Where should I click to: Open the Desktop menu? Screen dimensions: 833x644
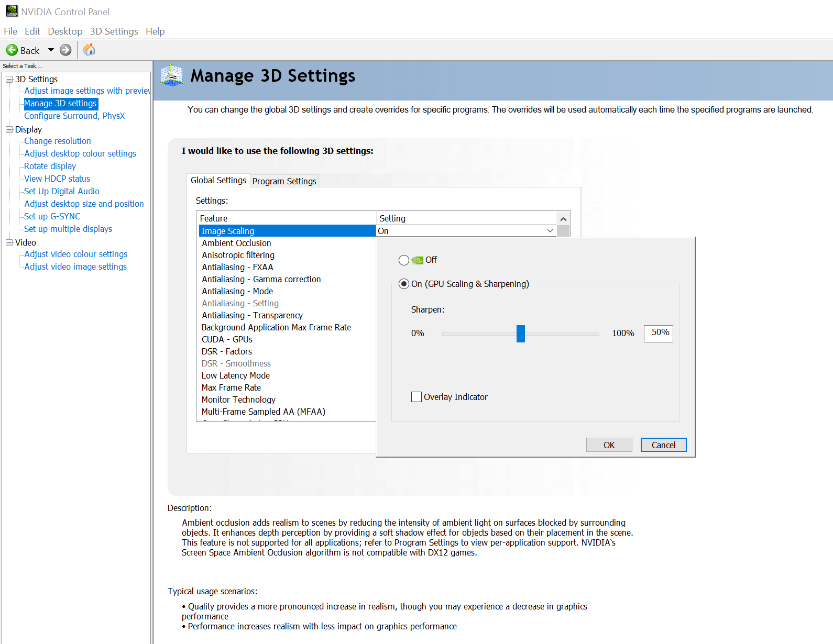(65, 31)
